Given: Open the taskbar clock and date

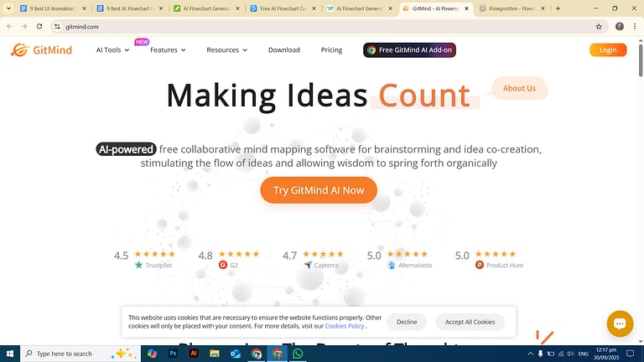Looking at the screenshot, I should point(606,354).
